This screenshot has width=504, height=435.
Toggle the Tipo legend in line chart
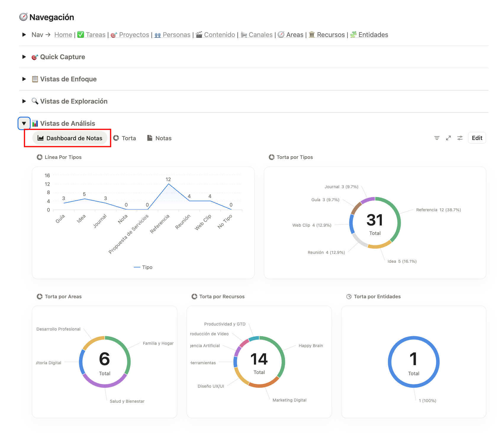click(143, 267)
